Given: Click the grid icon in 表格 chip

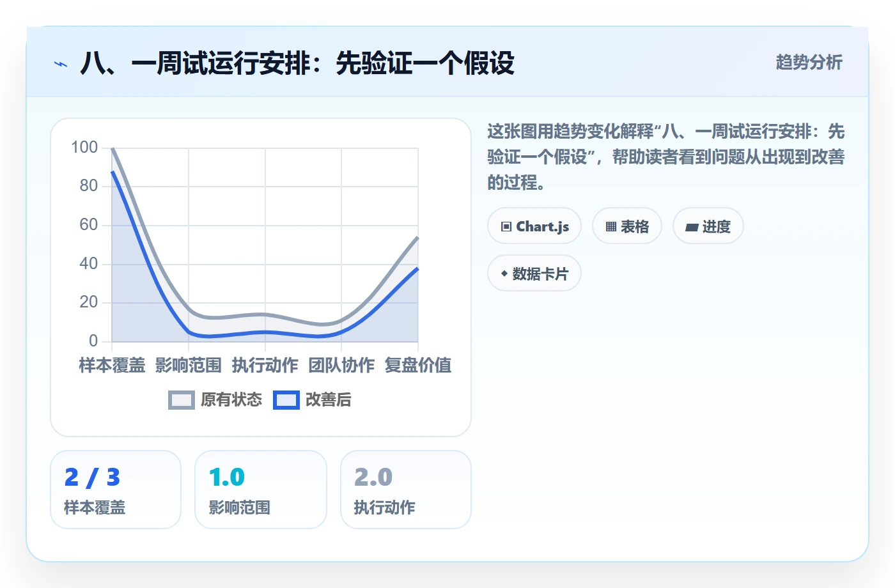Looking at the screenshot, I should pyautogui.click(x=611, y=227).
